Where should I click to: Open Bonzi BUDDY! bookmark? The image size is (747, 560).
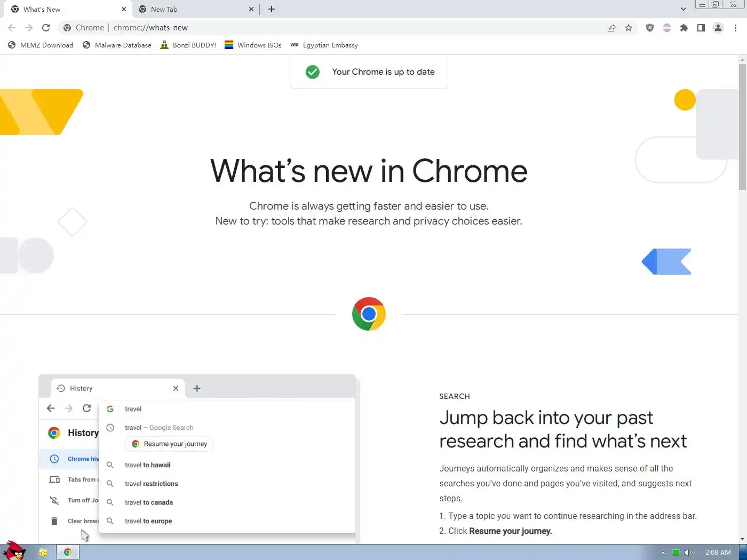point(188,45)
